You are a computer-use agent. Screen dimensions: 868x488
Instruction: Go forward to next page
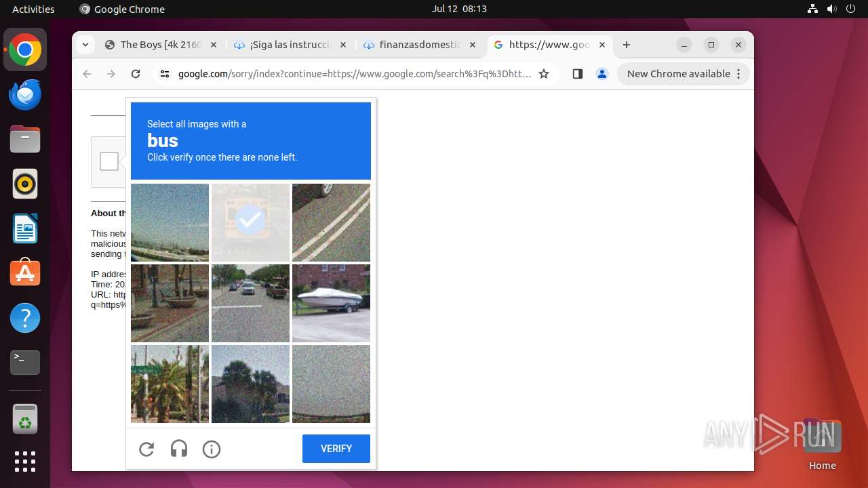click(x=111, y=74)
